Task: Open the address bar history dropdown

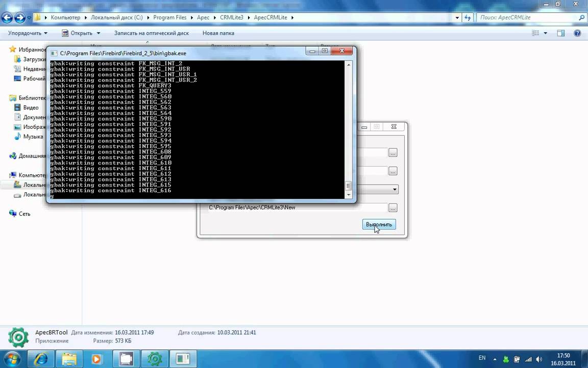Action: pyautogui.click(x=457, y=17)
